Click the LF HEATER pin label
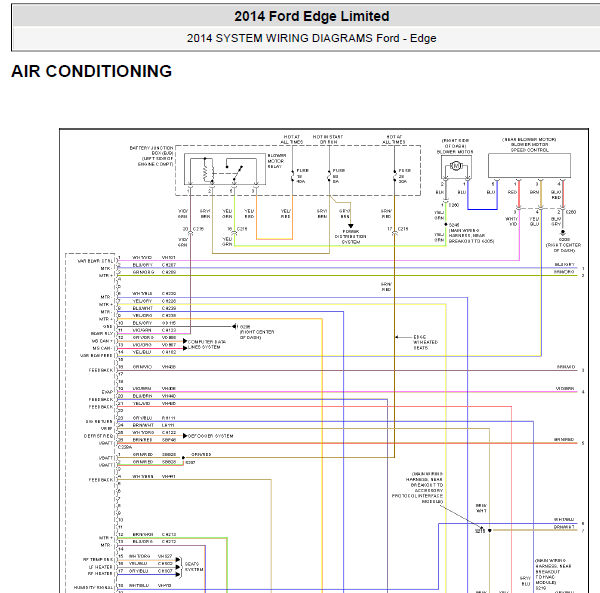Screen dimensions: 600x593 101,567
